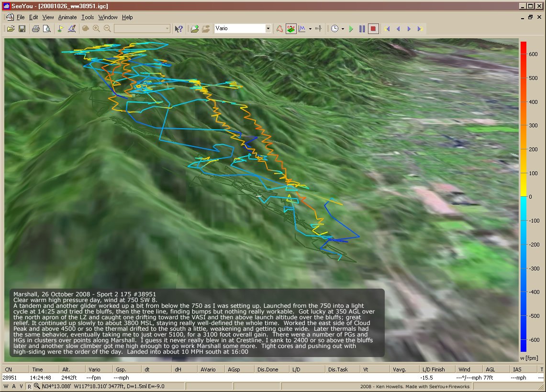
Task: Click the Open file folder icon
Action: coord(11,29)
